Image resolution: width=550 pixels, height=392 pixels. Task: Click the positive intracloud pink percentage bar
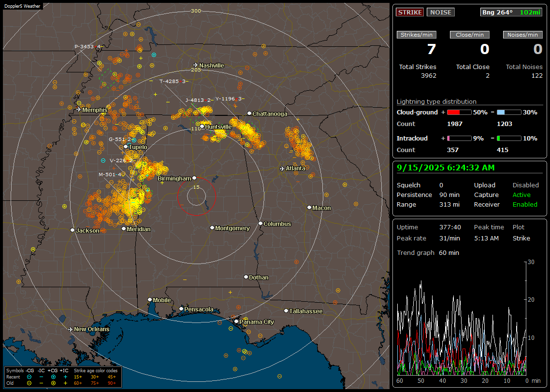[x=459, y=139]
